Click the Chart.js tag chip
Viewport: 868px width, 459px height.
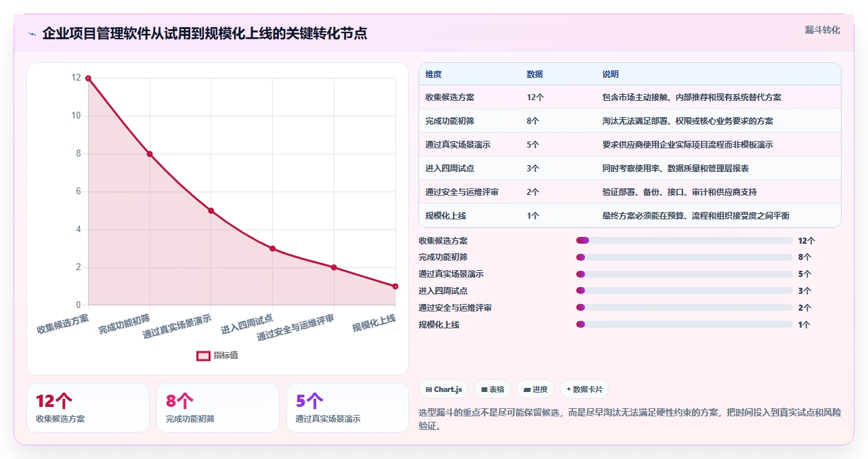coord(444,389)
